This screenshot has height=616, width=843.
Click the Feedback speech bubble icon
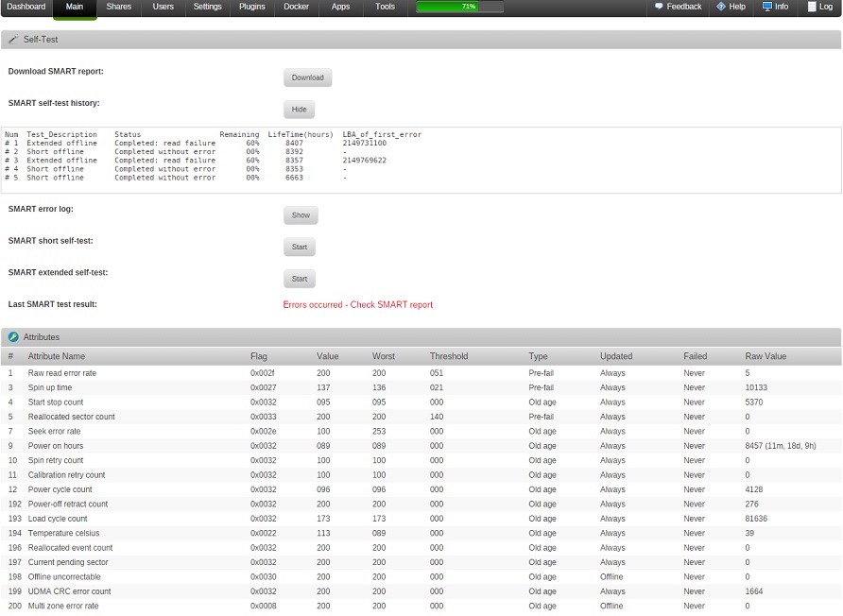point(659,7)
